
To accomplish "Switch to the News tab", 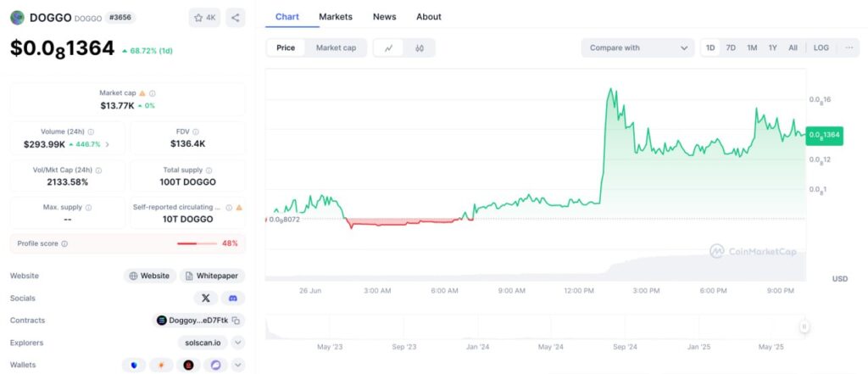I will (384, 17).
